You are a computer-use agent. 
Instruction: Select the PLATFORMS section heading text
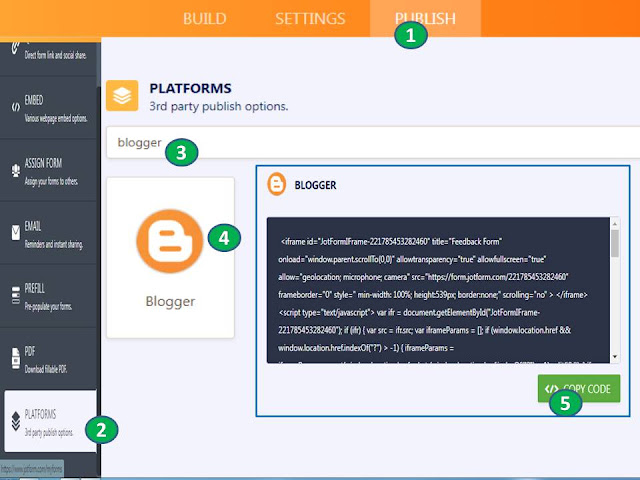[x=190, y=88]
